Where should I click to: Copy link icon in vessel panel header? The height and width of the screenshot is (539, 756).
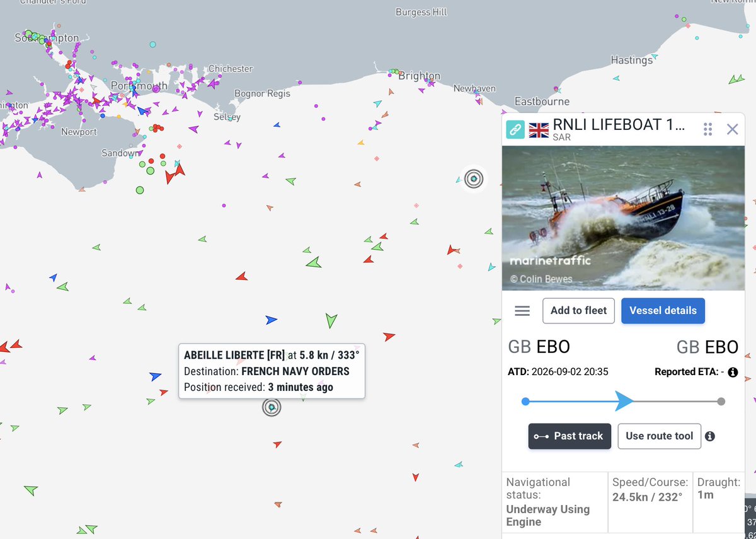coord(515,129)
